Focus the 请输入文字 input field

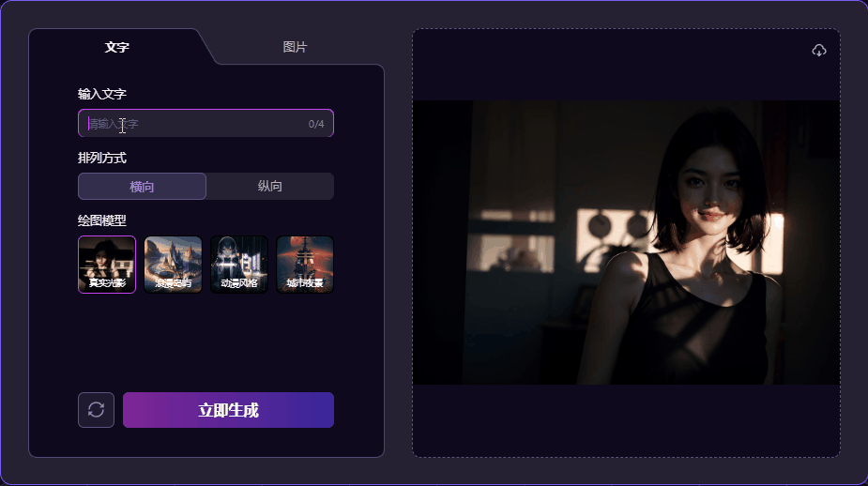(x=206, y=124)
